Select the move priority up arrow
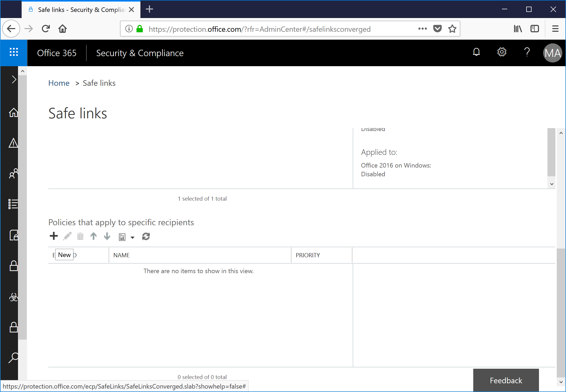 point(93,236)
